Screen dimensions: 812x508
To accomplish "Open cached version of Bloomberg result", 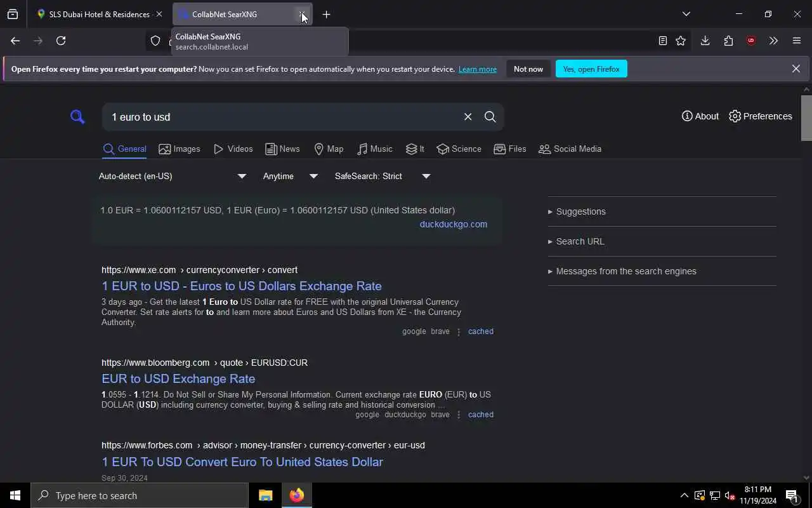I will pos(481,415).
